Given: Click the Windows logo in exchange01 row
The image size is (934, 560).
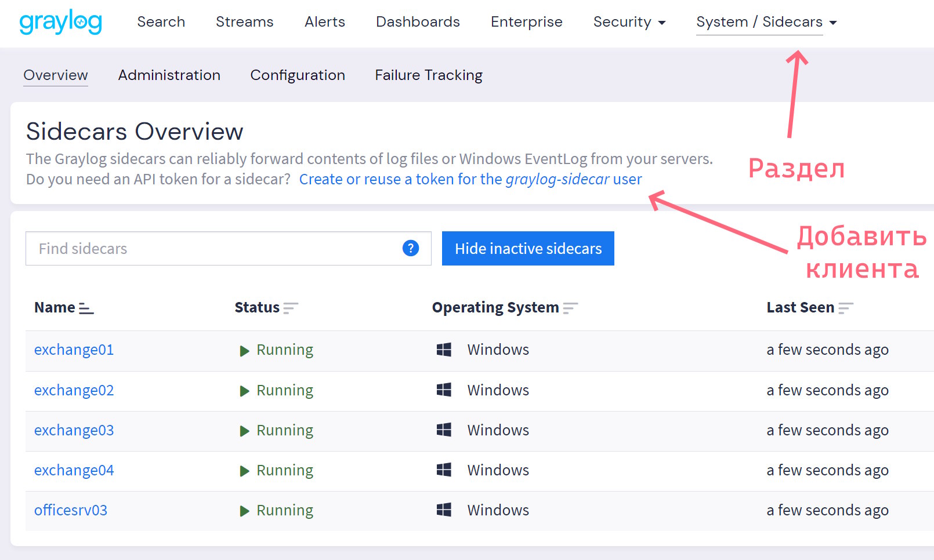Looking at the screenshot, I should [444, 350].
